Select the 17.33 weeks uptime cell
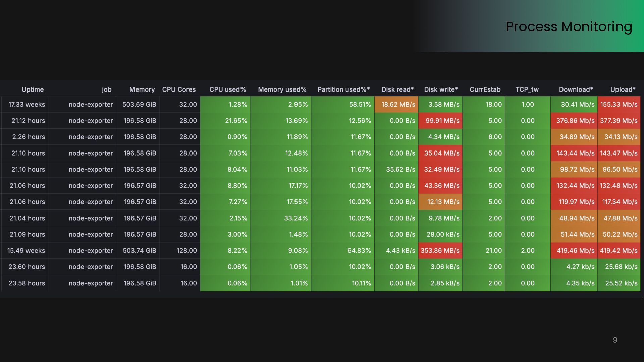This screenshot has width=644, height=362. pos(26,104)
